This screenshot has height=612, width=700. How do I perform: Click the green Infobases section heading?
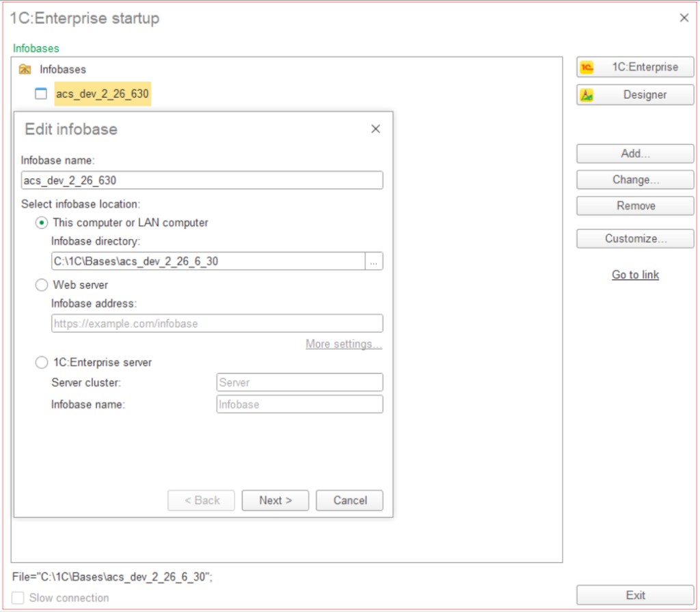click(x=36, y=48)
